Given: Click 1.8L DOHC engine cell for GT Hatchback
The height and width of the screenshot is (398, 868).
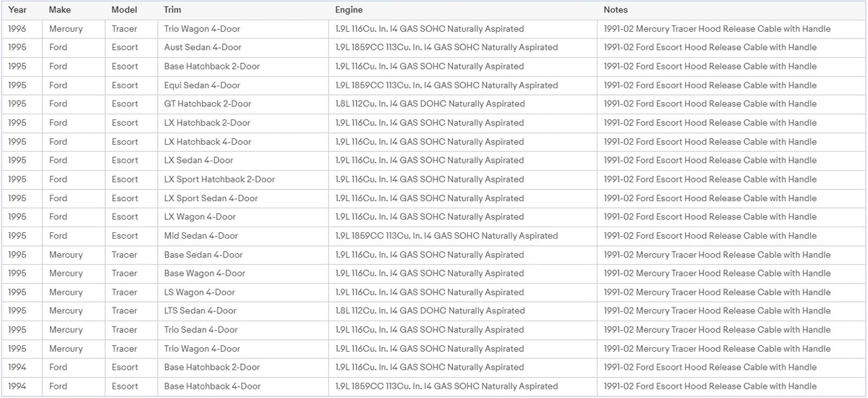Looking at the screenshot, I should point(462,104).
